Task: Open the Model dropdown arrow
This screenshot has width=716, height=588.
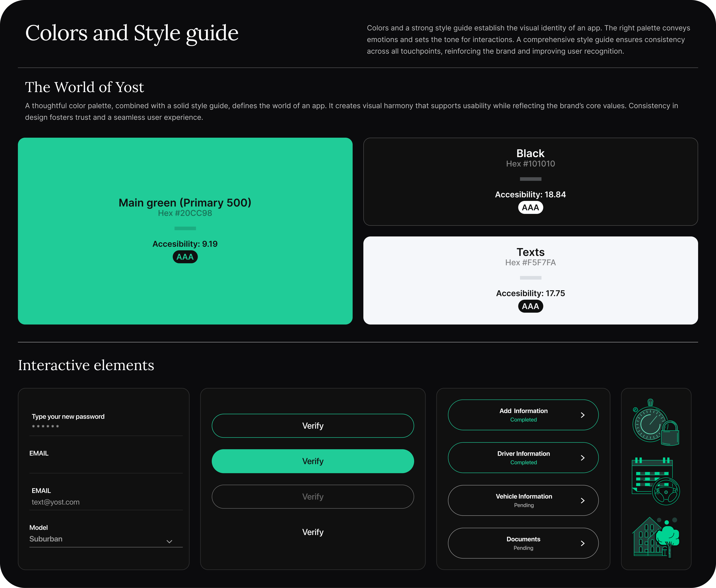Action: (x=169, y=541)
